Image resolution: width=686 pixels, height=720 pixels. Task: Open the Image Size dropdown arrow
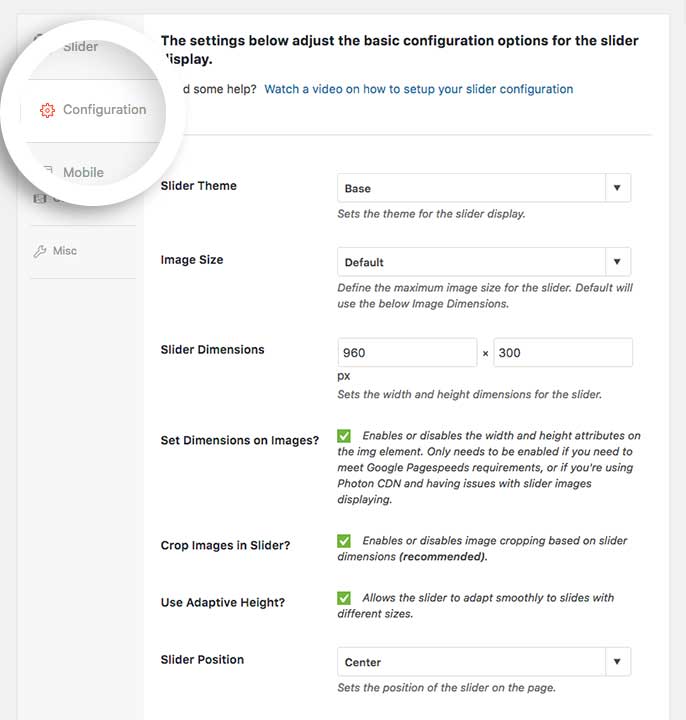click(x=617, y=262)
